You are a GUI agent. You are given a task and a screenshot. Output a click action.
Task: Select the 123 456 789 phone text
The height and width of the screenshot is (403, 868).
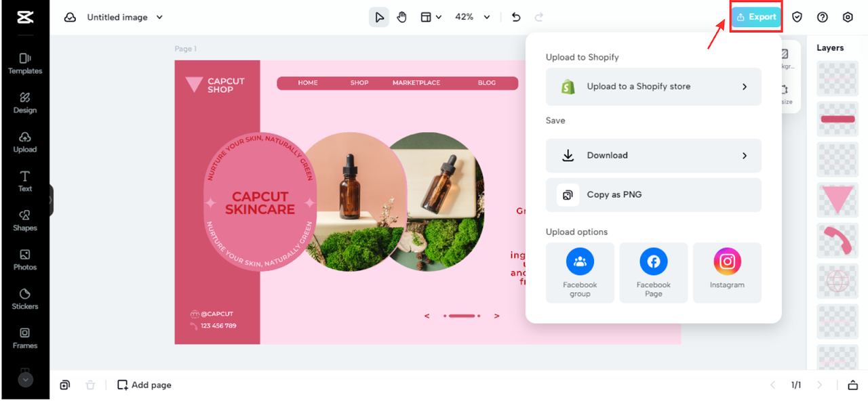pyautogui.click(x=218, y=326)
